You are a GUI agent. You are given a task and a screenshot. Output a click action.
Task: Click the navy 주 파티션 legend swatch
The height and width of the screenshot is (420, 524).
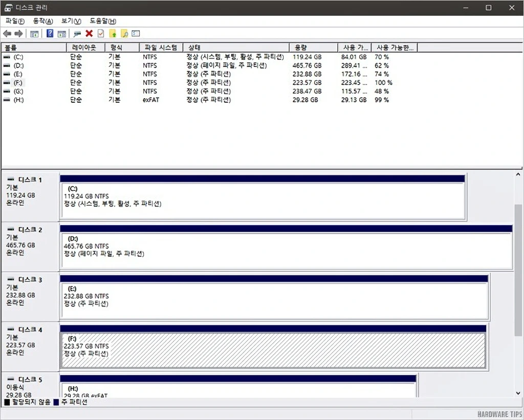coord(56,402)
